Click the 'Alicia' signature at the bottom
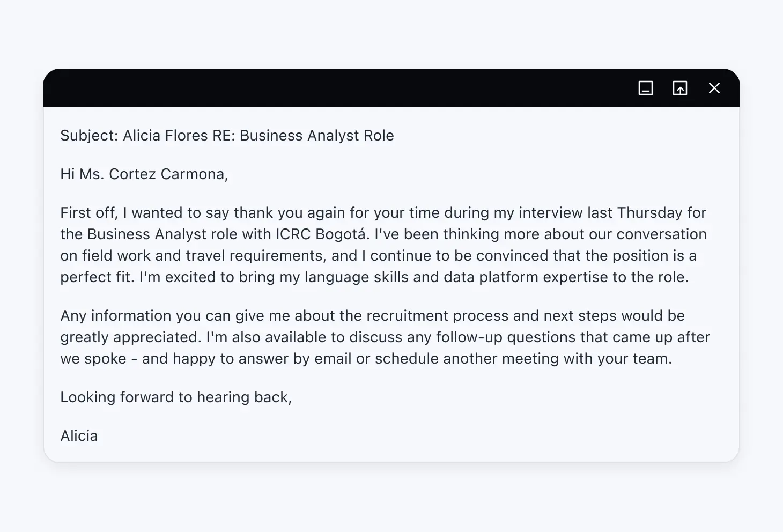This screenshot has height=532, width=783. pyautogui.click(x=79, y=436)
